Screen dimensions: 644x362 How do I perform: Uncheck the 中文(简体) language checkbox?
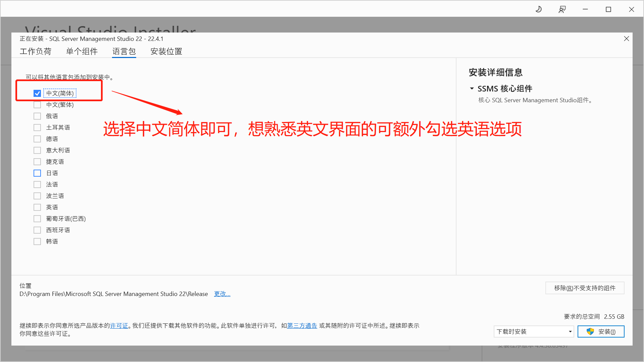(37, 93)
